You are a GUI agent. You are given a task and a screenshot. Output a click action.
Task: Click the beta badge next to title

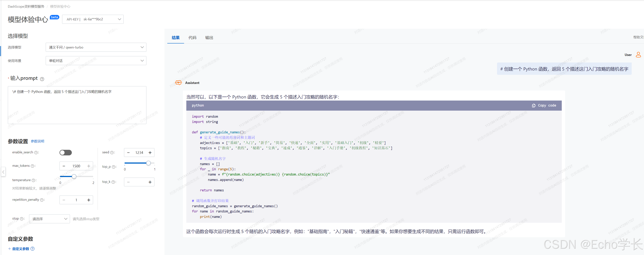(x=54, y=17)
